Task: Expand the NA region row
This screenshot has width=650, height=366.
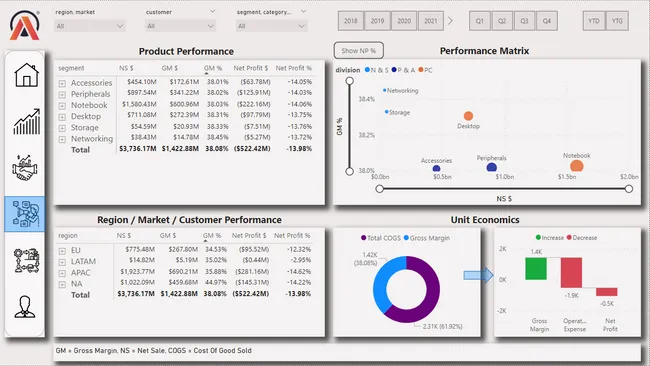Action: 62,284
